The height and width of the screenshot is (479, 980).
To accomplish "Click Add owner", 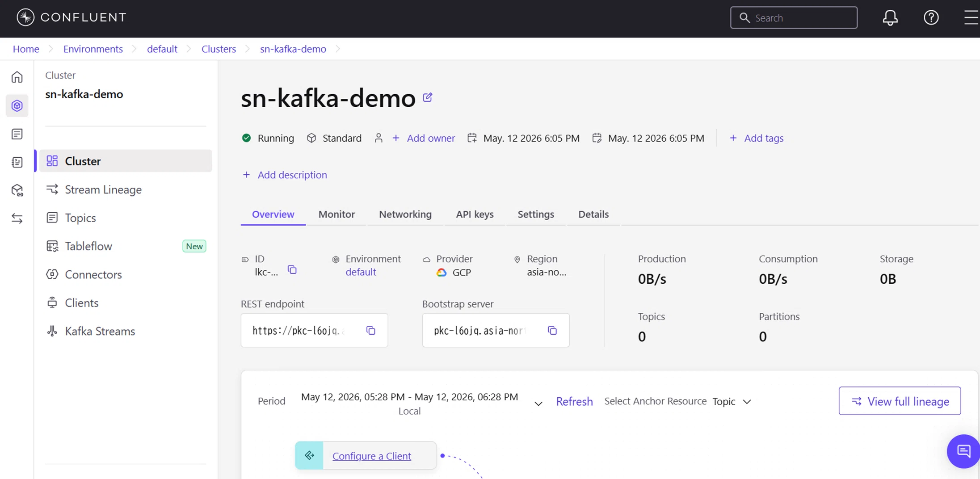I will [424, 138].
